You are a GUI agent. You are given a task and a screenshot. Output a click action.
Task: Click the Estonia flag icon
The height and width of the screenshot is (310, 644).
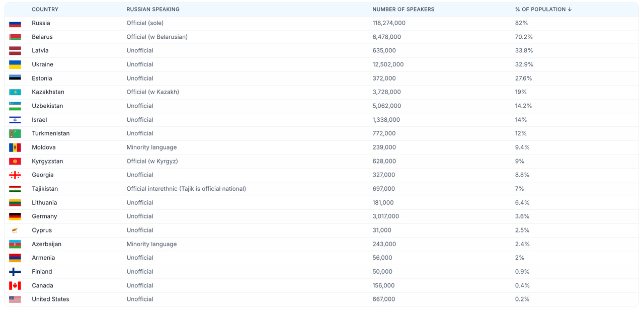click(x=15, y=79)
